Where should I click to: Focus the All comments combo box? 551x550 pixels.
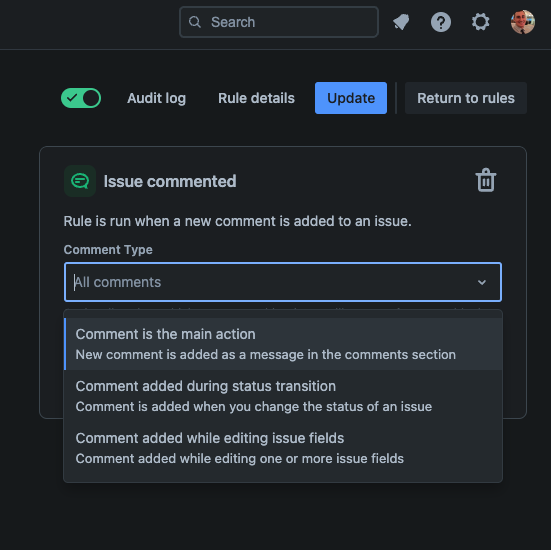click(x=283, y=282)
